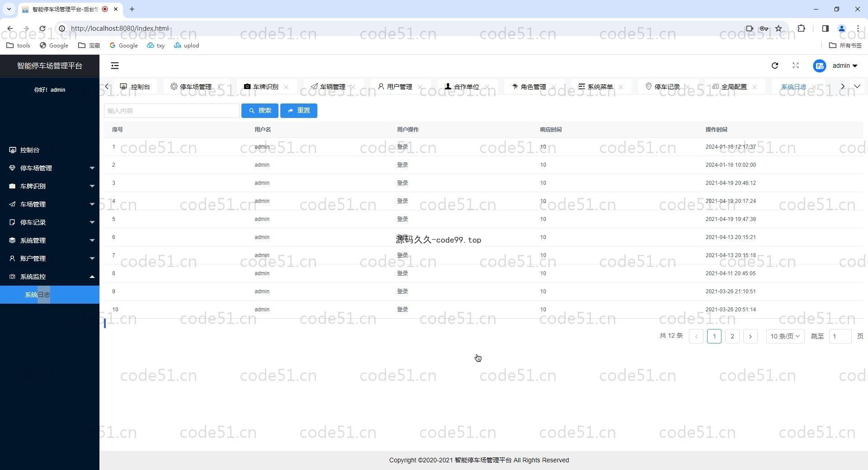This screenshot has width=868, height=470.
Task: Open the uplod bookmark
Action: tap(187, 46)
